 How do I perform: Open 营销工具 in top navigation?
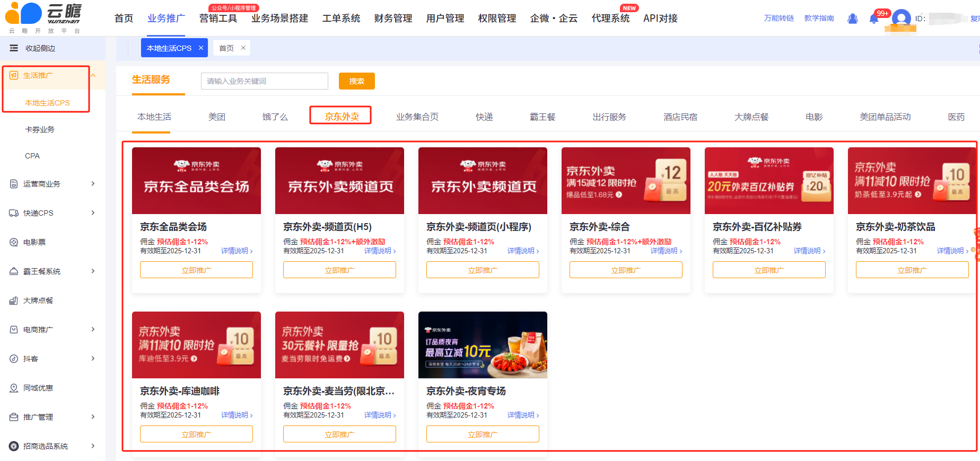coord(218,19)
